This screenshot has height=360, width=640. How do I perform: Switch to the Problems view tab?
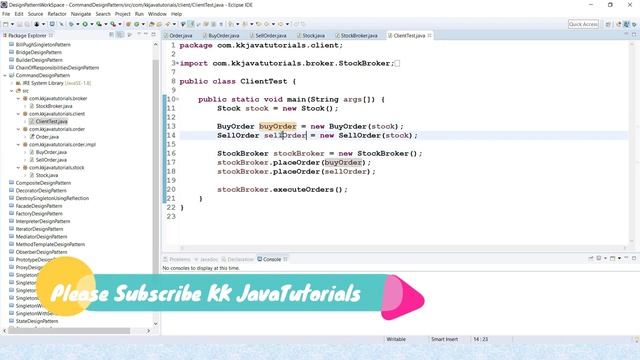pos(177,260)
